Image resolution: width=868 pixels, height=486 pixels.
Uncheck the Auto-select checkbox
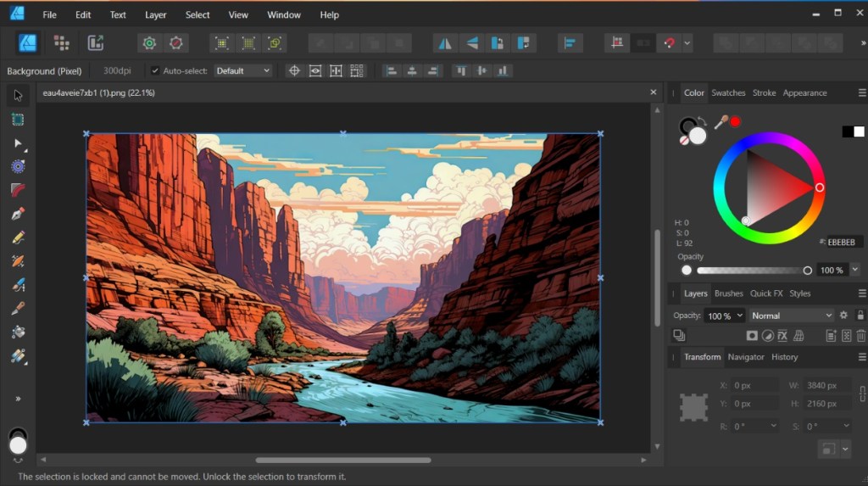pyautogui.click(x=155, y=71)
